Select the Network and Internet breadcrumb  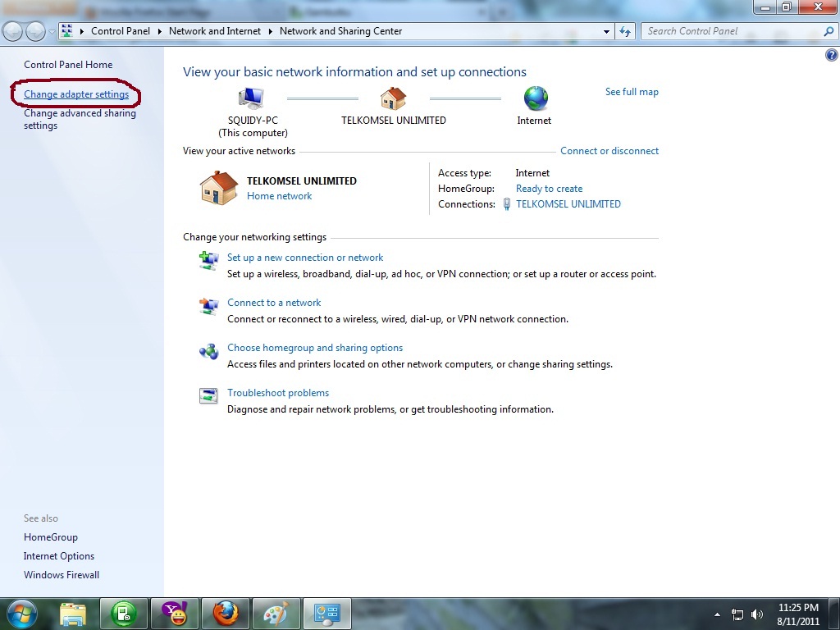215,31
